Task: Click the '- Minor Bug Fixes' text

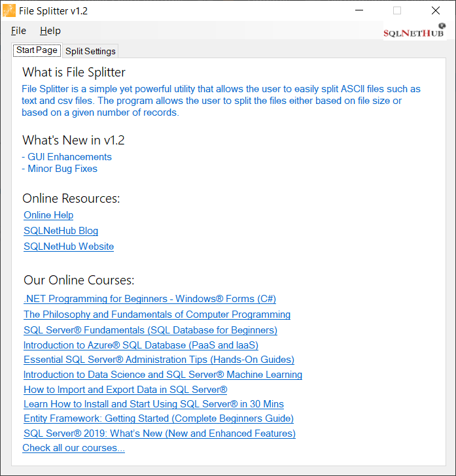Action: coord(60,169)
